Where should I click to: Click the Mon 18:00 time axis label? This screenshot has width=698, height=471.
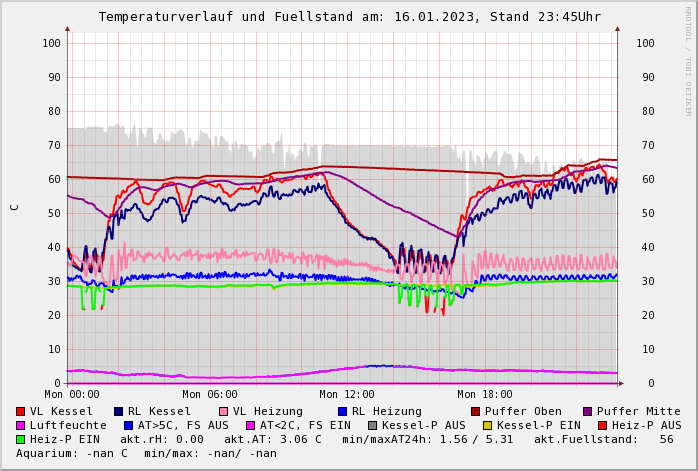coord(485,395)
